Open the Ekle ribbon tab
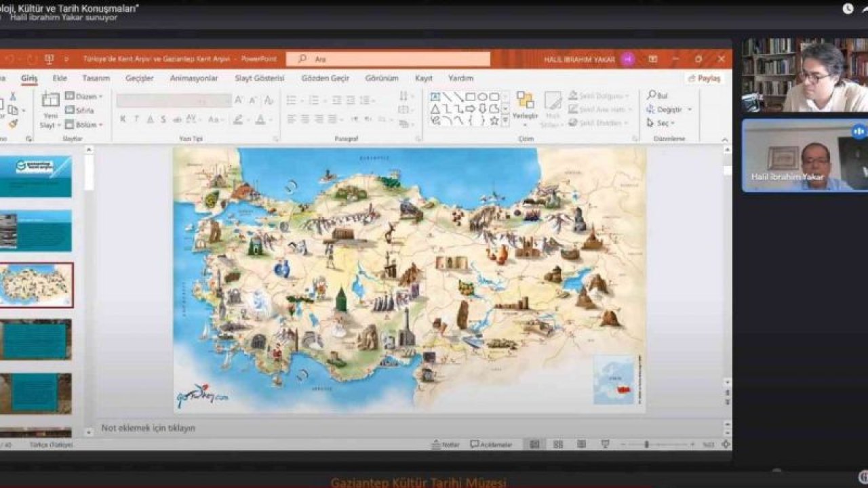Screen dimensions: 868x488 pos(60,79)
